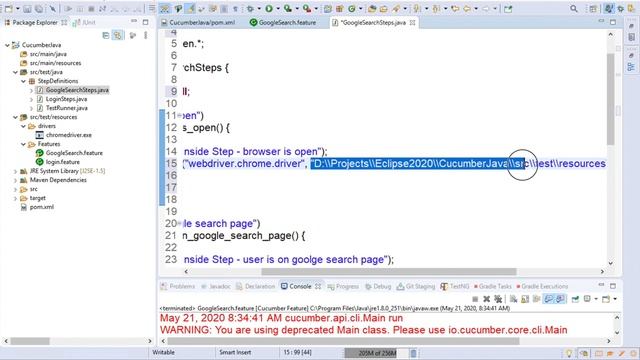Viewport: 640px width, 360px height.
Task: Switch to the Debug perspective icon
Action: click(x=621, y=9)
